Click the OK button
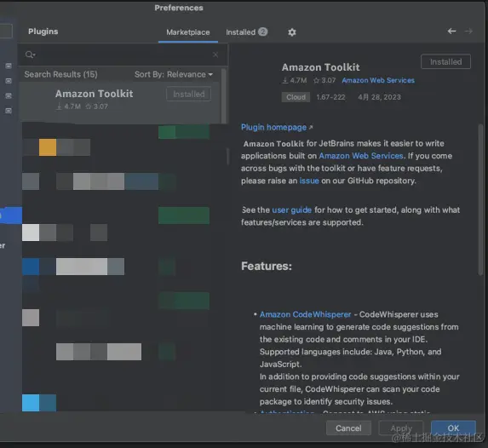Image resolution: width=488 pixels, height=448 pixels. (x=453, y=428)
